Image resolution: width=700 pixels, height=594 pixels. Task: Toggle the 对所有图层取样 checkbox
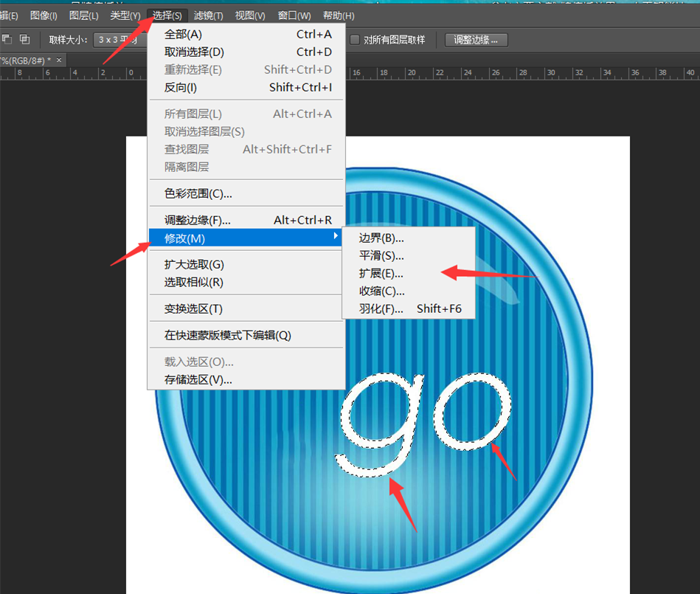355,40
